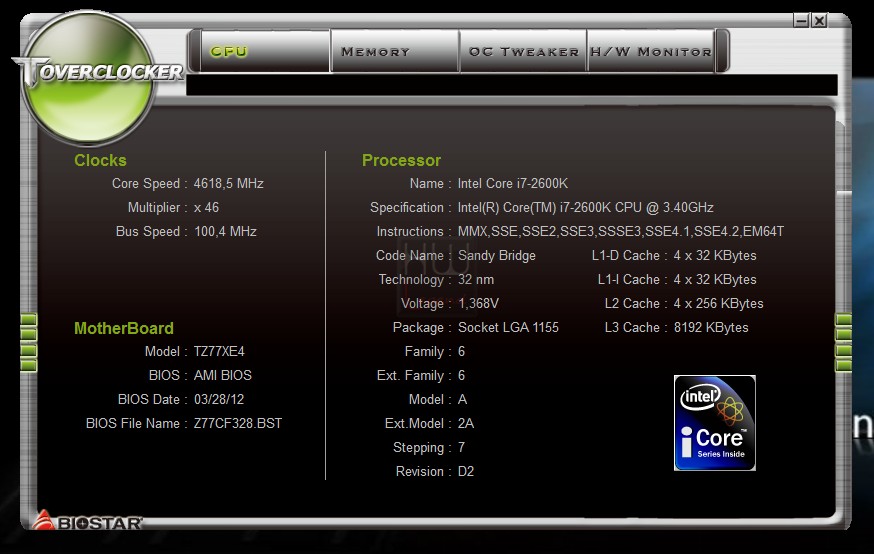
Task: Select the L1-I Cache value
Action: pyautogui.click(x=715, y=279)
